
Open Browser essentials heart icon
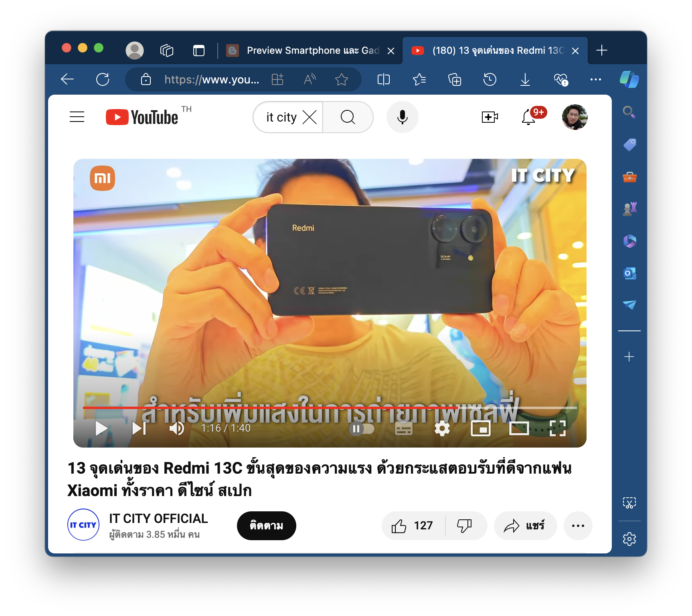coord(561,79)
